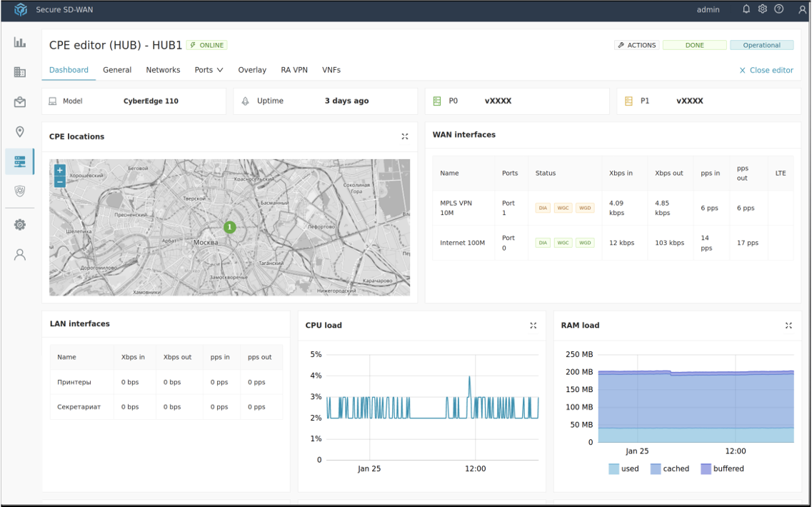Switch to the RA VPN tab
Screen dimensions: 812x507
[294, 70]
